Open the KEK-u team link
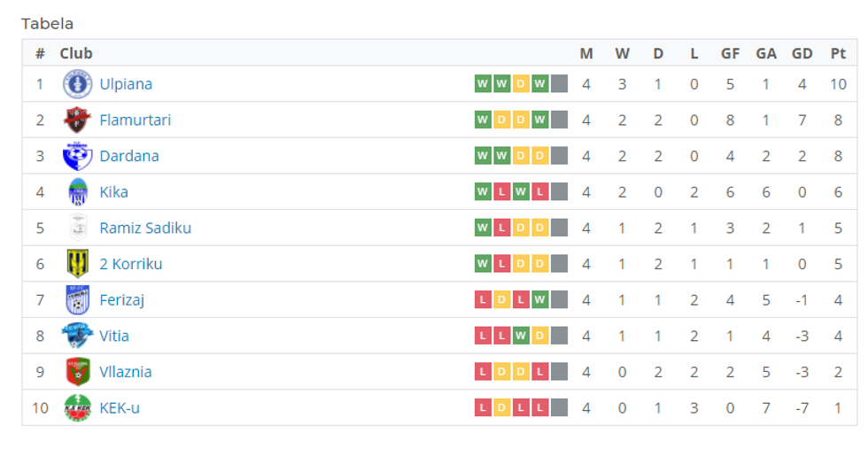 click(120, 408)
